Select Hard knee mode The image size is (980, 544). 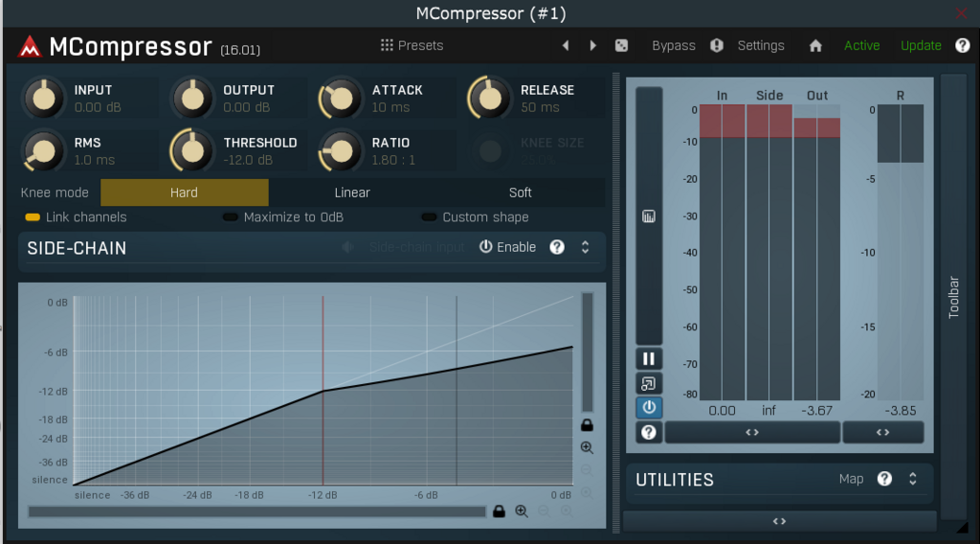pos(185,193)
